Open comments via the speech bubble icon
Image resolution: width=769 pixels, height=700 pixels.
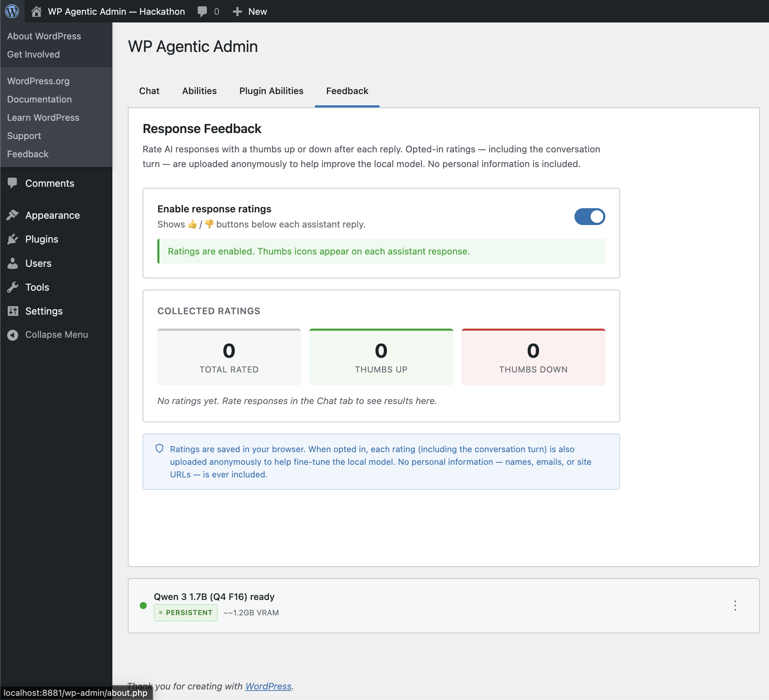click(202, 11)
